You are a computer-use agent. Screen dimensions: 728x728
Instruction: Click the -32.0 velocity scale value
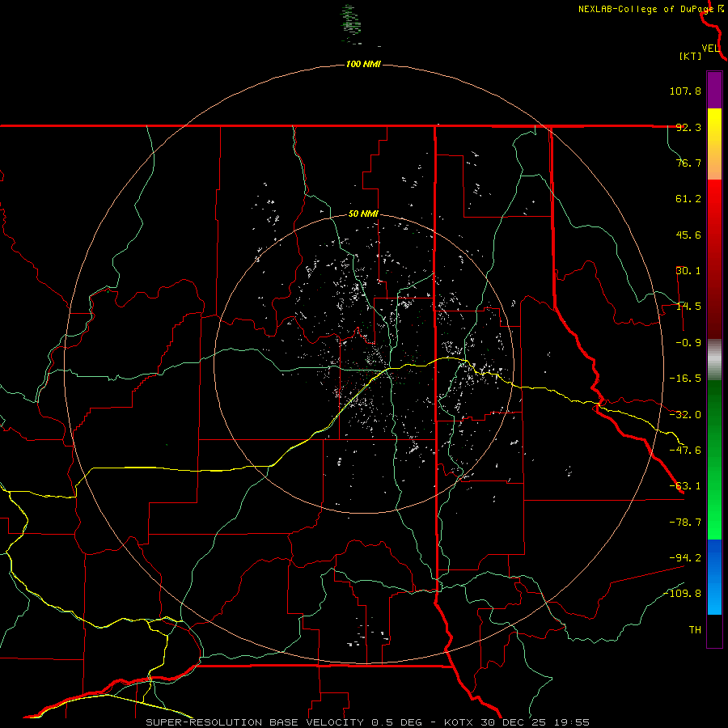[x=685, y=415]
